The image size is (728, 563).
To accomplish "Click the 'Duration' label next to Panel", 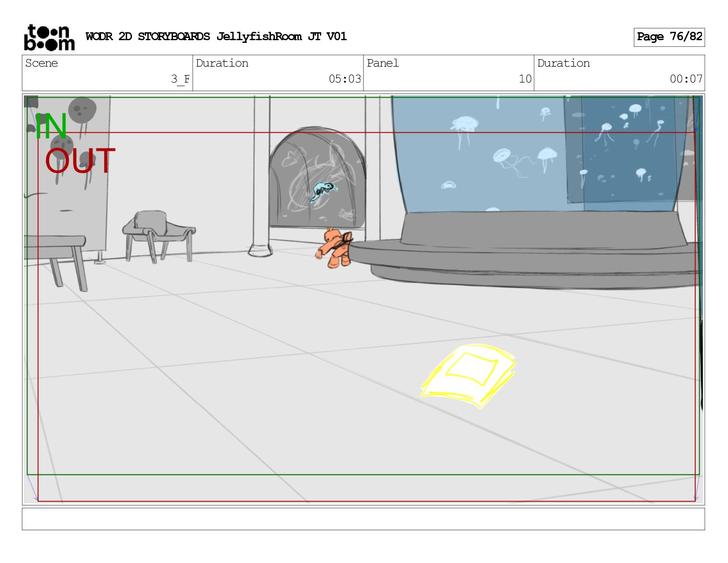I will click(563, 63).
